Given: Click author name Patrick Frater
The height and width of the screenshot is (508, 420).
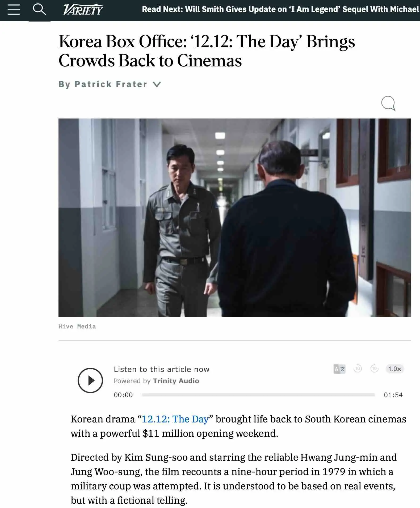Looking at the screenshot, I should pos(111,84).
